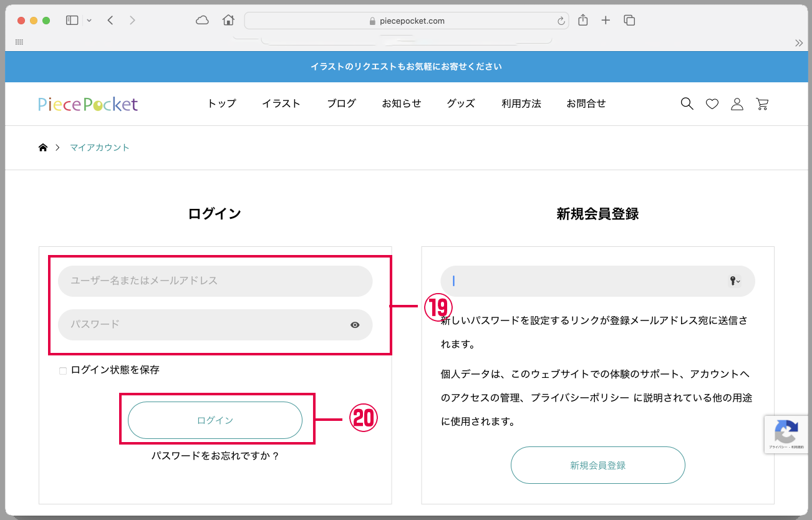Toggle Safari sidebar button
This screenshot has width=812, height=520.
pyautogui.click(x=72, y=21)
